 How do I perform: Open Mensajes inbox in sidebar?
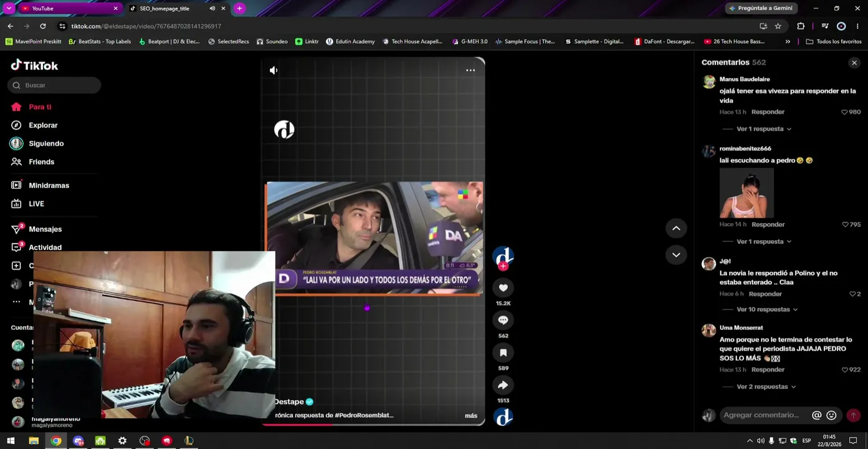click(x=37, y=229)
